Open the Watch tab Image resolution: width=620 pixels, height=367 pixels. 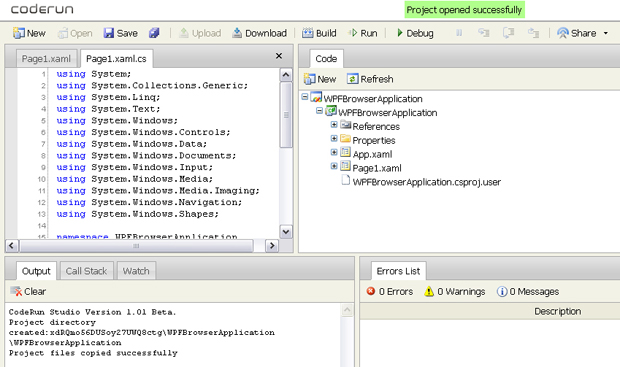136,271
